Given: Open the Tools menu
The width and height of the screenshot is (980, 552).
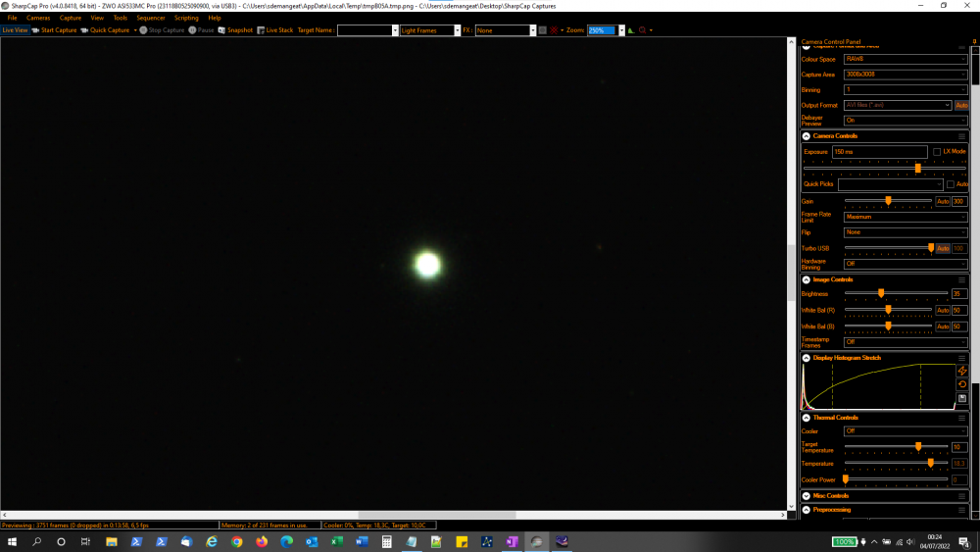Looking at the screenshot, I should pos(120,18).
